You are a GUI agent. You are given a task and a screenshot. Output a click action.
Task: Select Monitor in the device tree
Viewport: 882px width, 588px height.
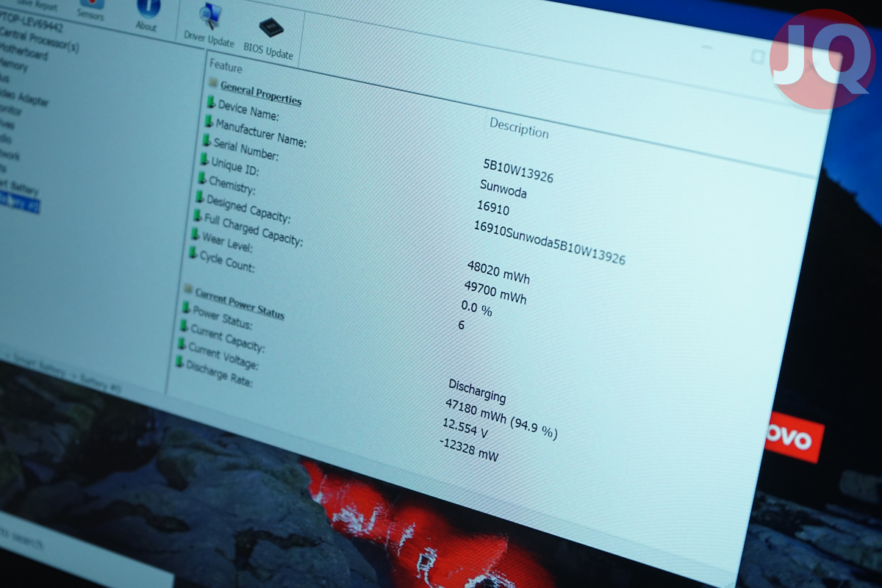coord(11,111)
